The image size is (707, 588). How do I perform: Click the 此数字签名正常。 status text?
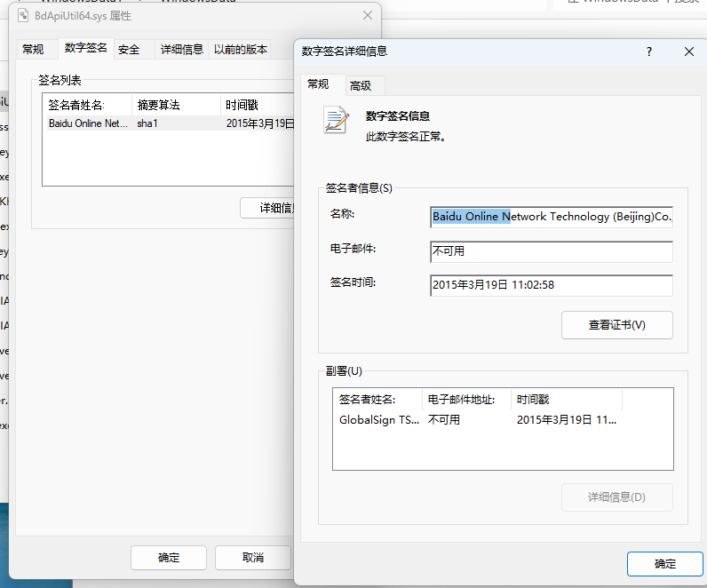[x=406, y=137]
